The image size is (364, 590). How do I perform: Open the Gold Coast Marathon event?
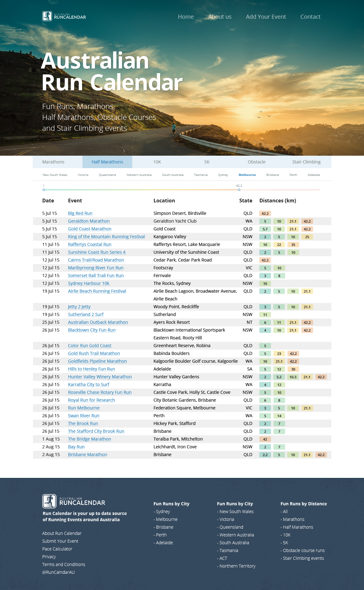[90, 229]
